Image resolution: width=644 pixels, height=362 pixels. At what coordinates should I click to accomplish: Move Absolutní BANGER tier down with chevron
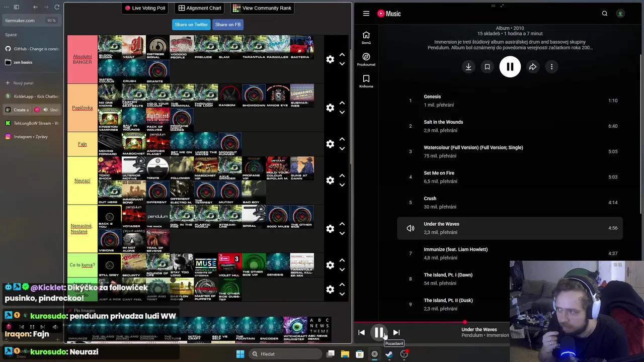coord(342,64)
